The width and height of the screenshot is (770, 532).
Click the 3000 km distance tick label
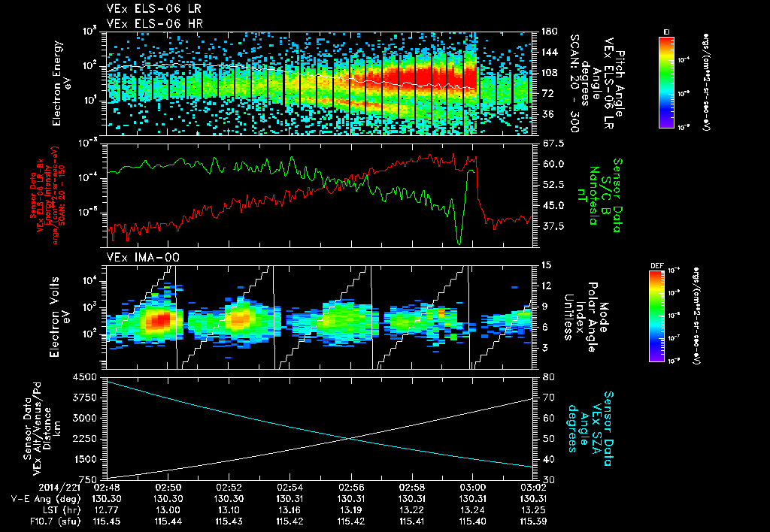(x=86, y=418)
